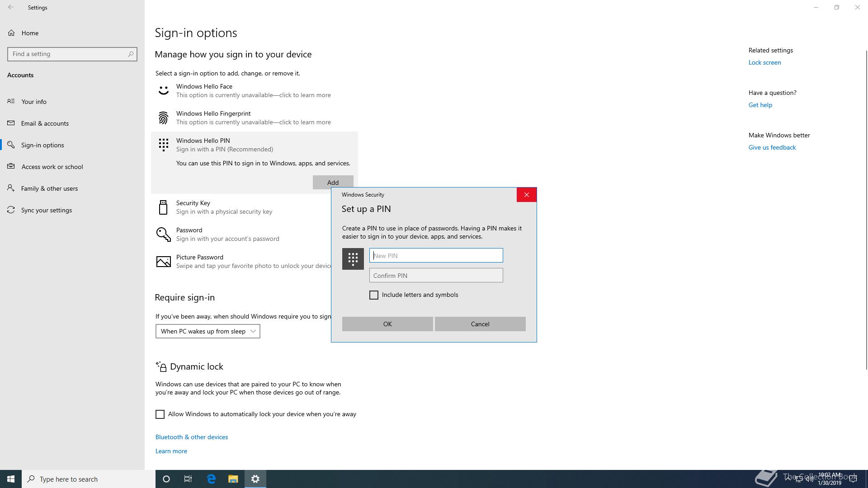Click the Windows Hello Face smiley icon

tap(163, 90)
